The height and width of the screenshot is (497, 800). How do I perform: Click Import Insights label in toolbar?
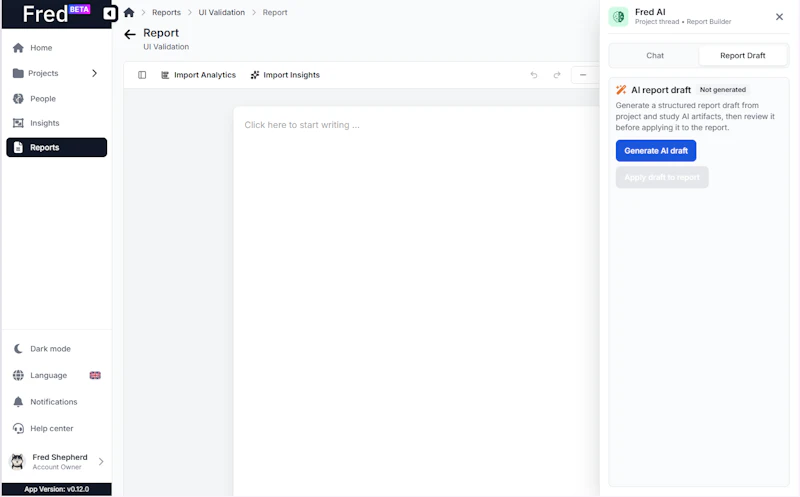[291, 75]
